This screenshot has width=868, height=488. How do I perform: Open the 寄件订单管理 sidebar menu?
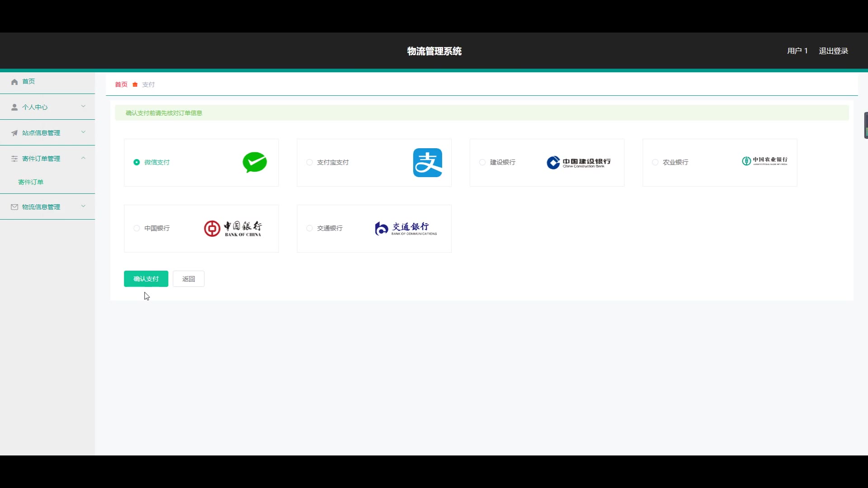47,159
